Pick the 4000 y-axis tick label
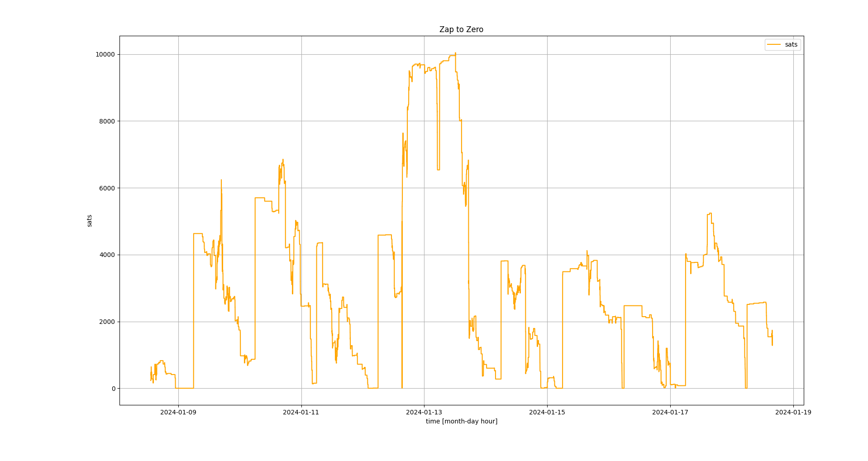 tap(107, 255)
